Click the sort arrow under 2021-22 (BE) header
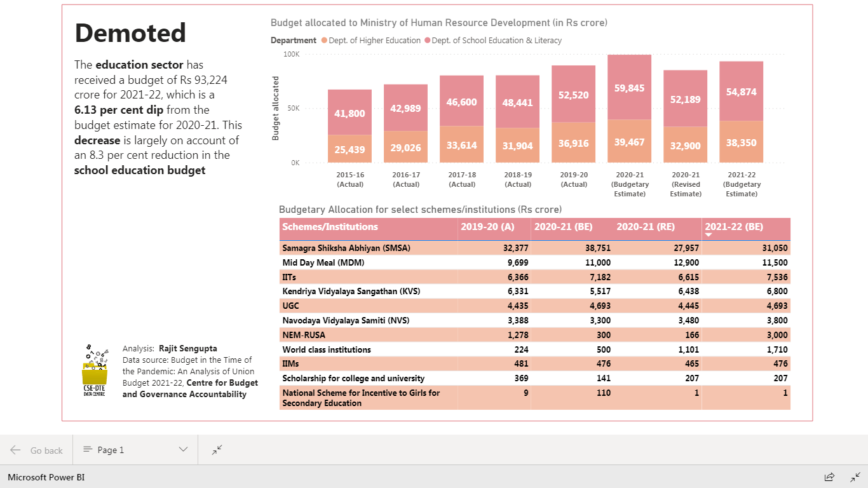The width and height of the screenshot is (868, 488). [x=709, y=235]
